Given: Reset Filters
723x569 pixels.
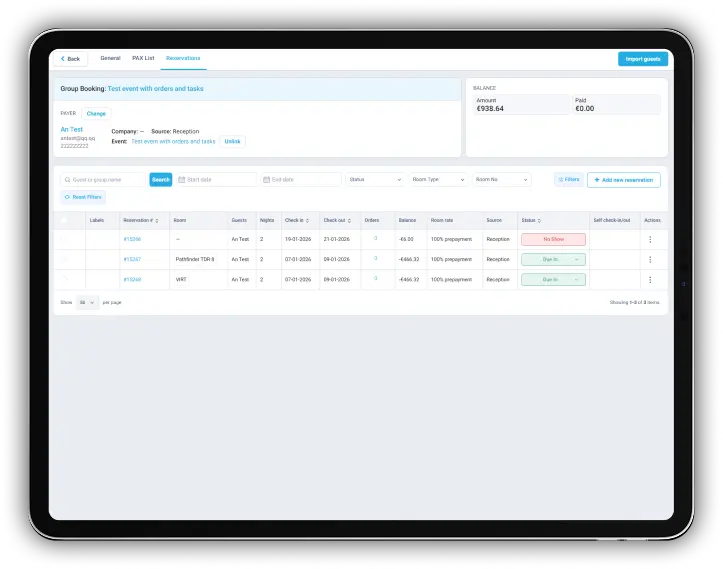Looking at the screenshot, I should point(83,197).
